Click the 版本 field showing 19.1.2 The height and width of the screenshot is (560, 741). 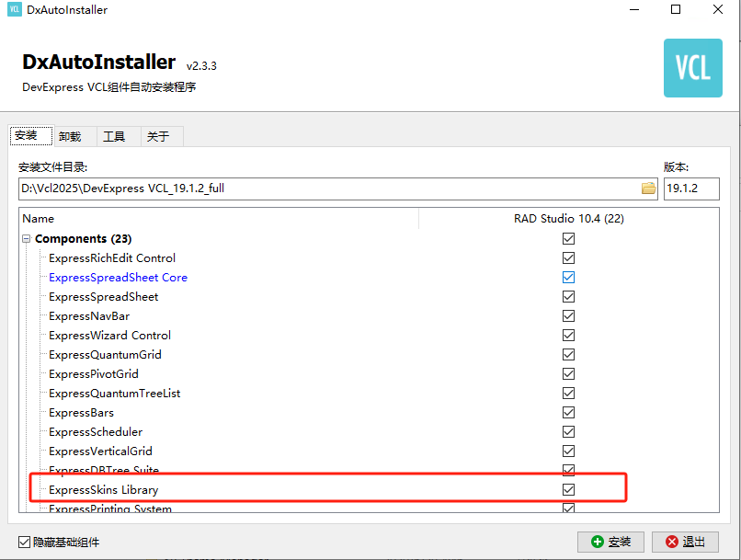point(691,189)
